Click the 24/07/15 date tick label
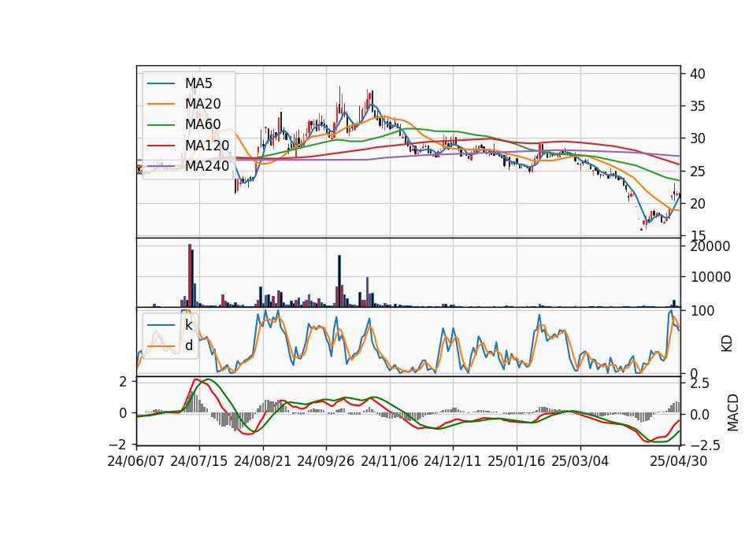Viewport: 756px width, 543px height. coord(199,461)
